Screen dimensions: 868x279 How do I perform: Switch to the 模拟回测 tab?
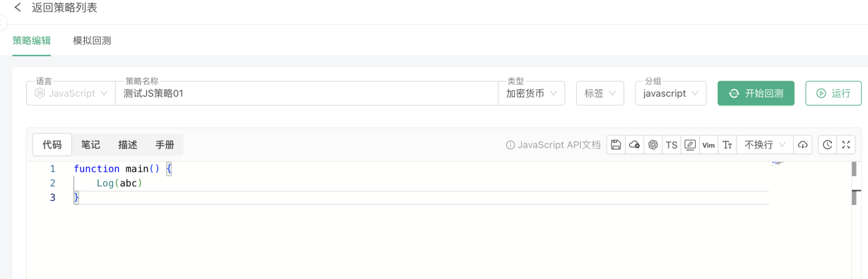click(92, 41)
